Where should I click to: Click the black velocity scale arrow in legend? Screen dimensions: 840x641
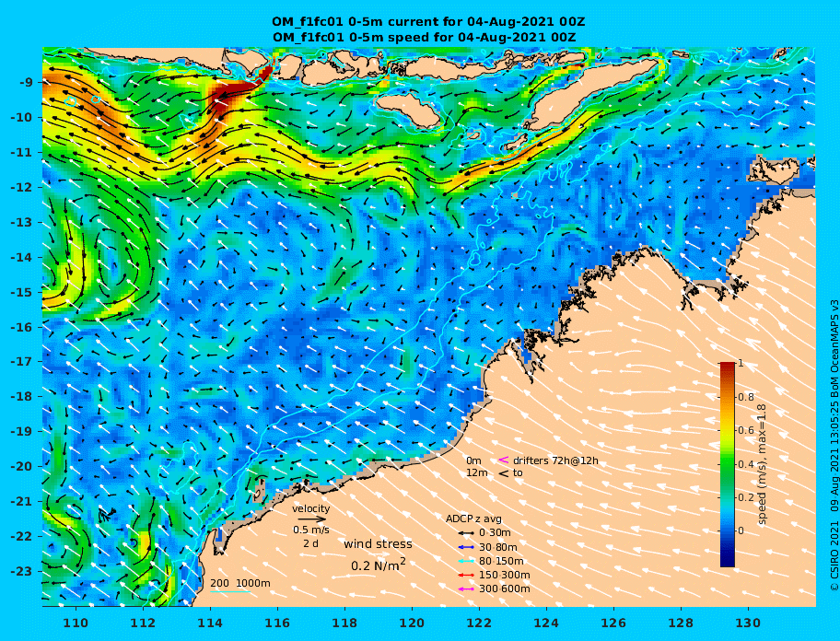[x=312, y=519]
